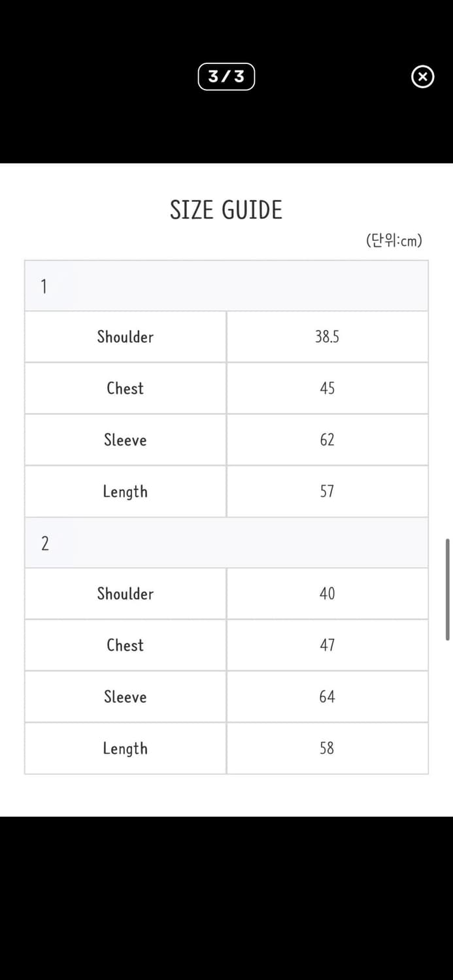Click the chest value 47
Screen dimensions: 453x980
coord(327,645)
